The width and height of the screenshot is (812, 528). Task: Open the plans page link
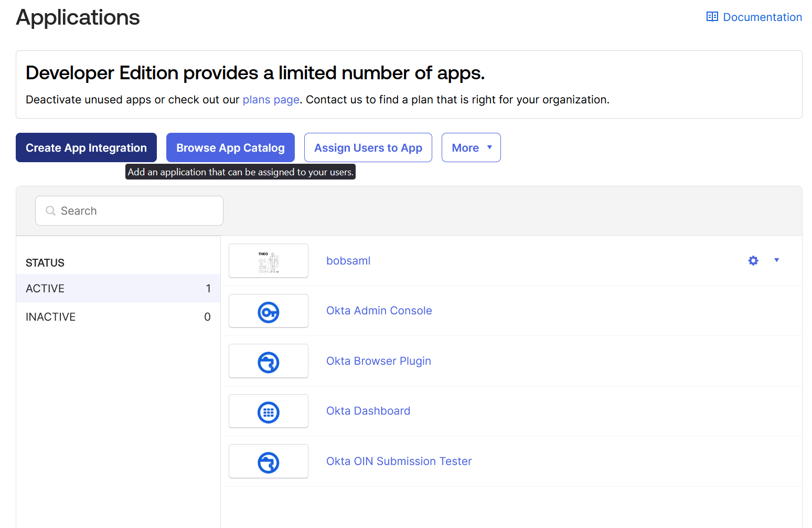(x=271, y=100)
